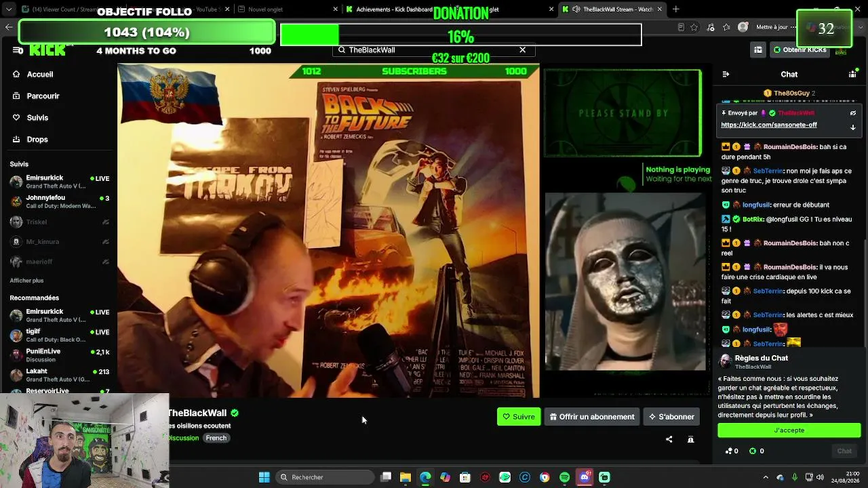Open Discord from taskbar
This screenshot has width=868, height=488.
[x=585, y=477]
